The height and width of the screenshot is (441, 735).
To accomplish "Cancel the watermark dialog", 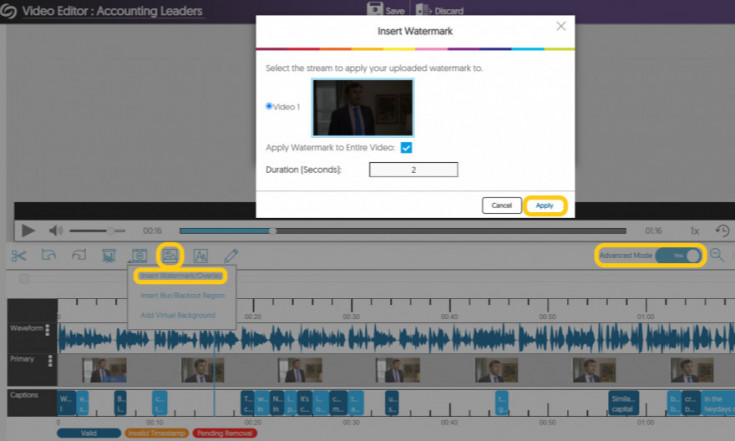I will coord(502,205).
